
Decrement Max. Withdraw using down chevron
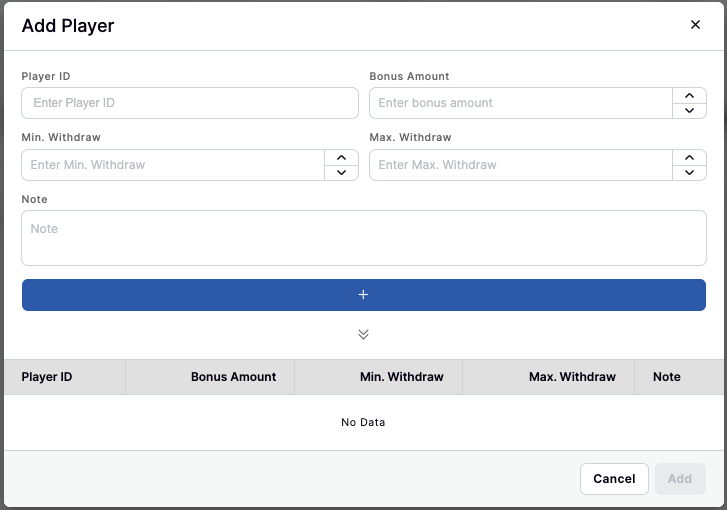[689, 173]
